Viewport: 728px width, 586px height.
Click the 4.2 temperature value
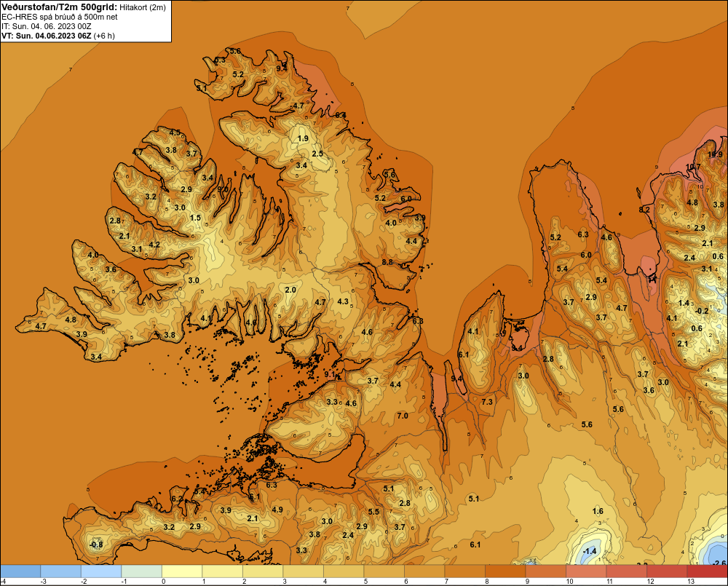click(154, 245)
